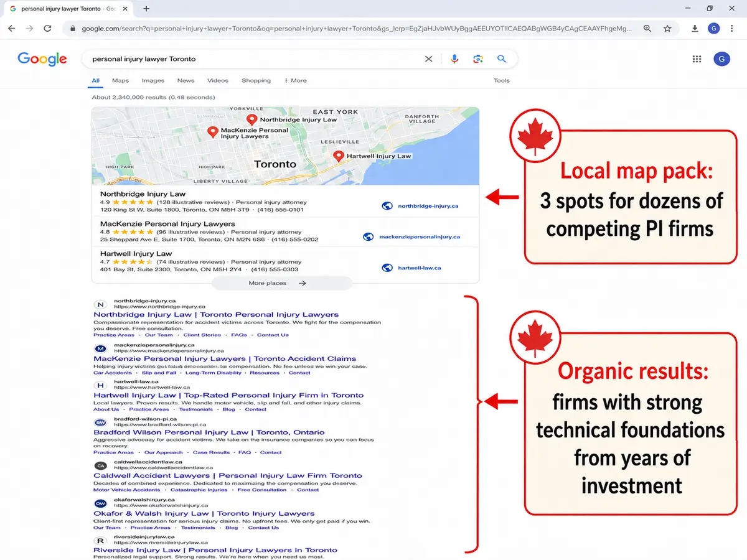
Task: Click the Chrome profile avatar in the toolbar
Action: pos(714,29)
